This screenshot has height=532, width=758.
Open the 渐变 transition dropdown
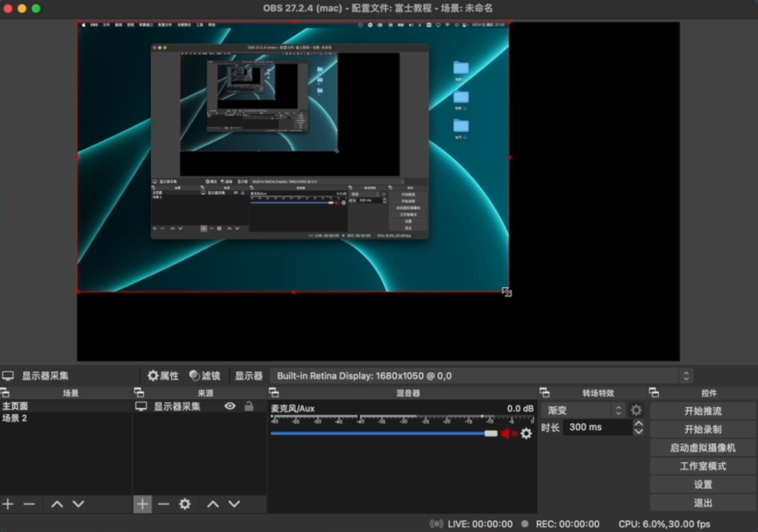pyautogui.click(x=583, y=411)
